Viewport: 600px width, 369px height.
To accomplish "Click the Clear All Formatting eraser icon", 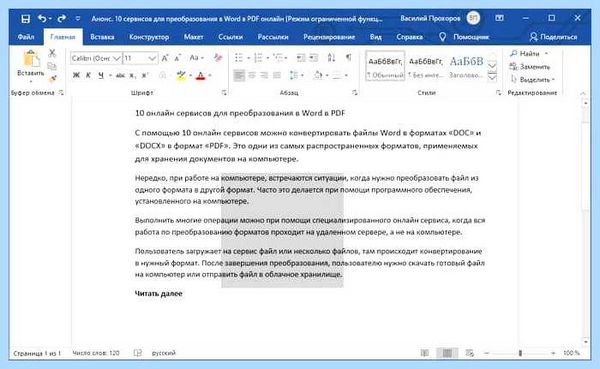I will click(x=218, y=58).
